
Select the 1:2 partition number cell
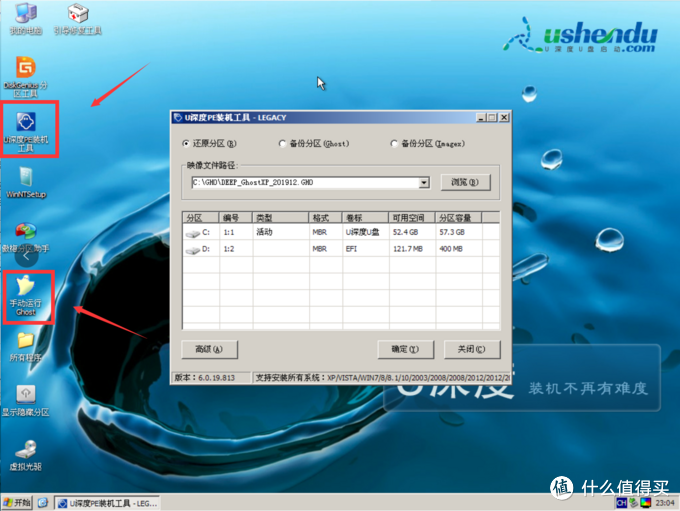[x=229, y=249]
